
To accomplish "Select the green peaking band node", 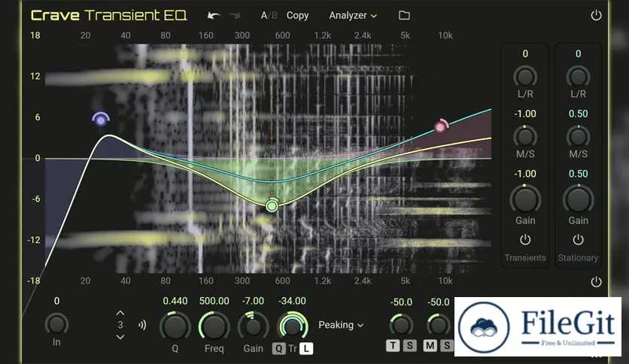I will pos(272,205).
